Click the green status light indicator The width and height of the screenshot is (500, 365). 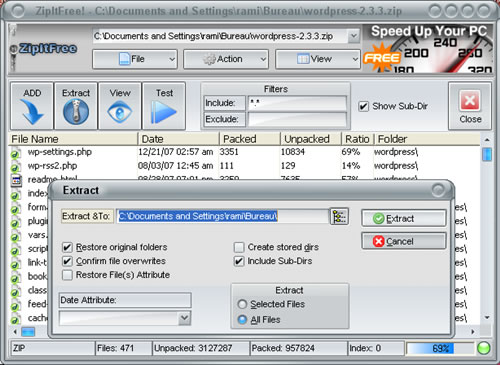pyautogui.click(x=483, y=348)
